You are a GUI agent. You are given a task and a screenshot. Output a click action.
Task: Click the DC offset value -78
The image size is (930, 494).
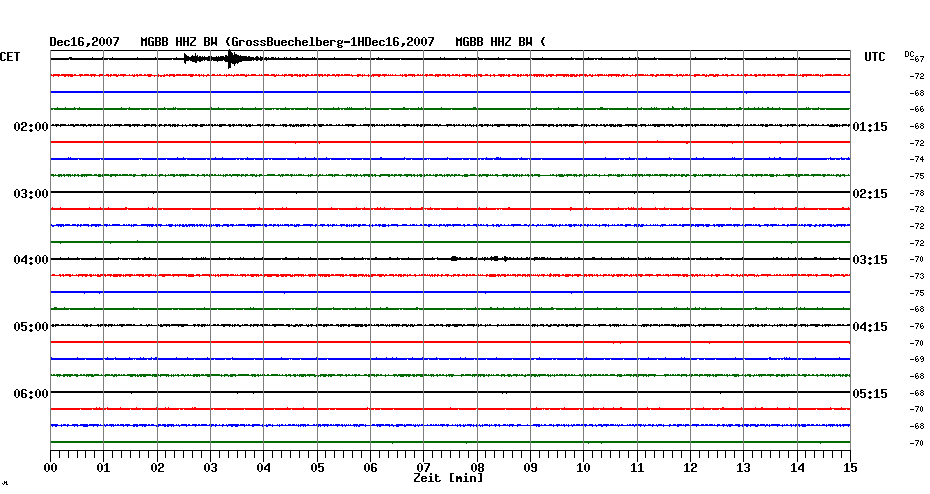coord(917,193)
